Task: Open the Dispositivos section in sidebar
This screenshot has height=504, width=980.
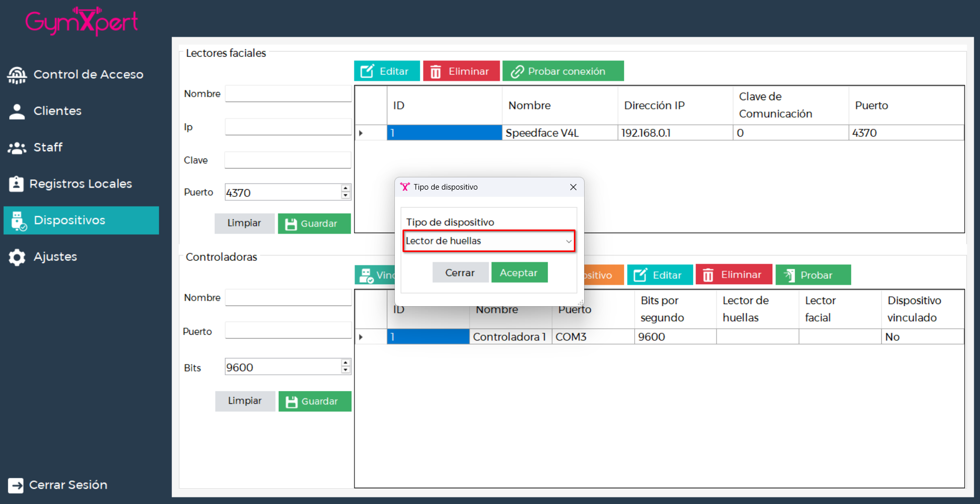Action: click(81, 220)
